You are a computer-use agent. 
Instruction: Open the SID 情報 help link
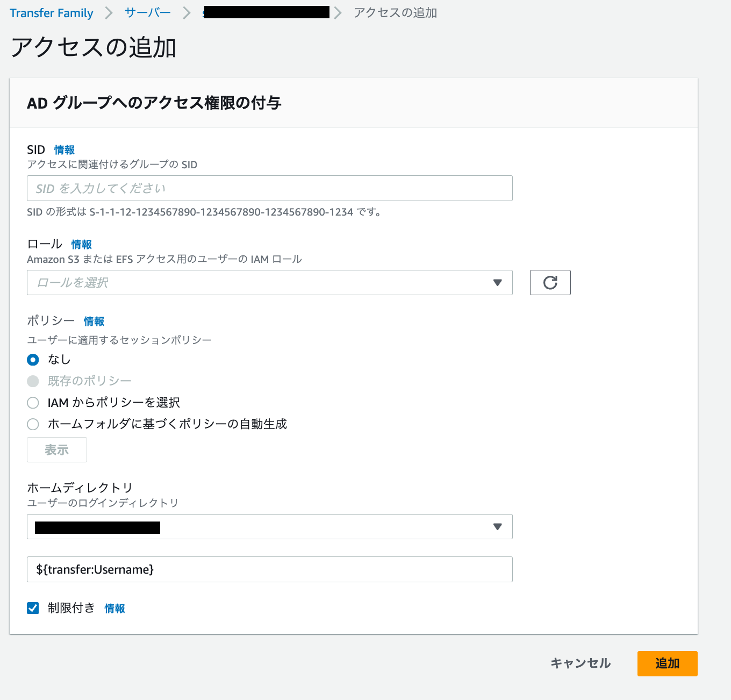[x=64, y=150]
